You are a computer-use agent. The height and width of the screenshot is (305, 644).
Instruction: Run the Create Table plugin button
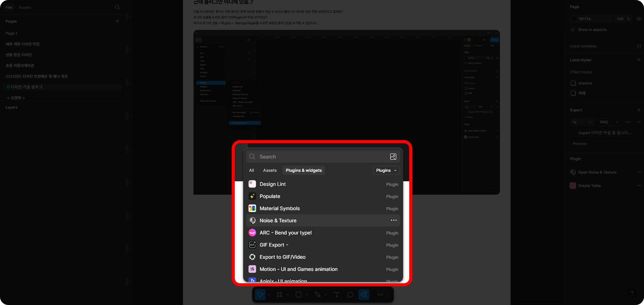coord(589,186)
